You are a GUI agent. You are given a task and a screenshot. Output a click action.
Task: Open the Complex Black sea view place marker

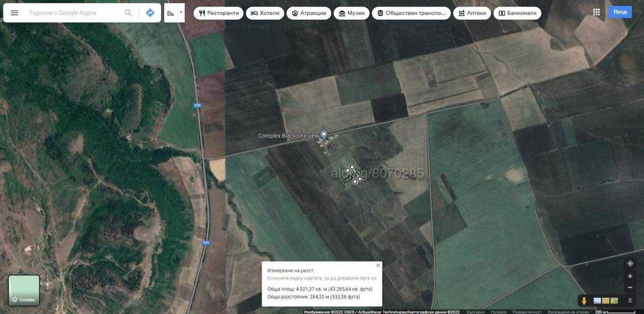[x=324, y=134]
